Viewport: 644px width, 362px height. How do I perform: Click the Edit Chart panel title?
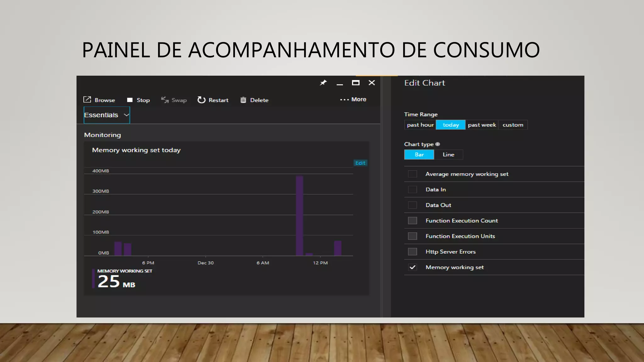pos(425,83)
